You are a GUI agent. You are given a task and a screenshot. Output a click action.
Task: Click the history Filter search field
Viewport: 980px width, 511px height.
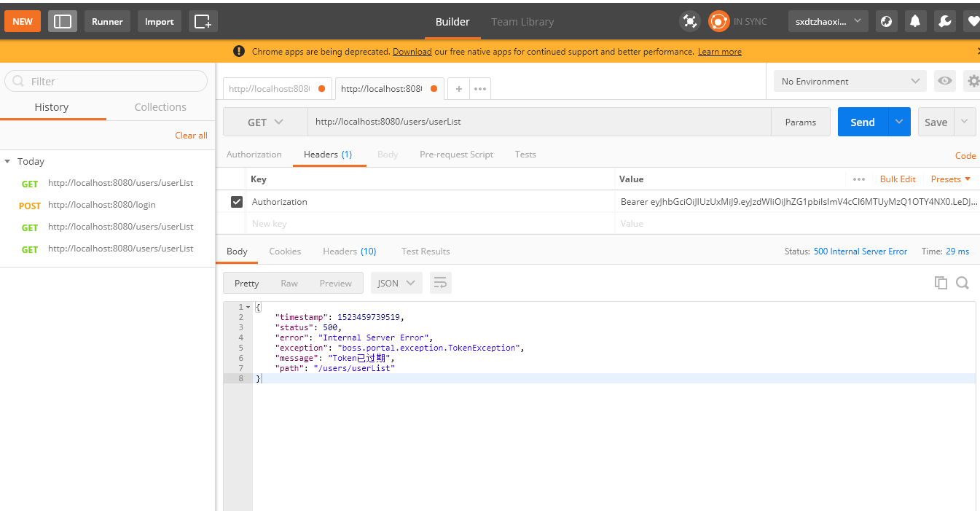[x=106, y=81]
